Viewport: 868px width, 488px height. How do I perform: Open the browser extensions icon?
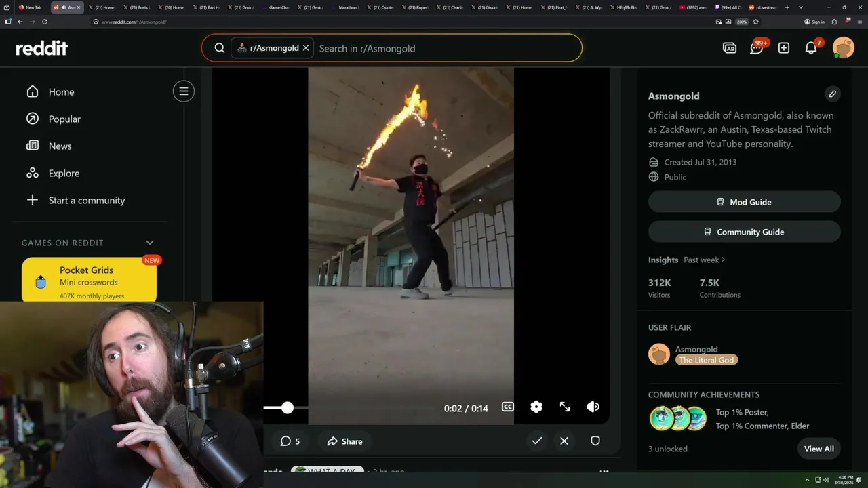[833, 22]
